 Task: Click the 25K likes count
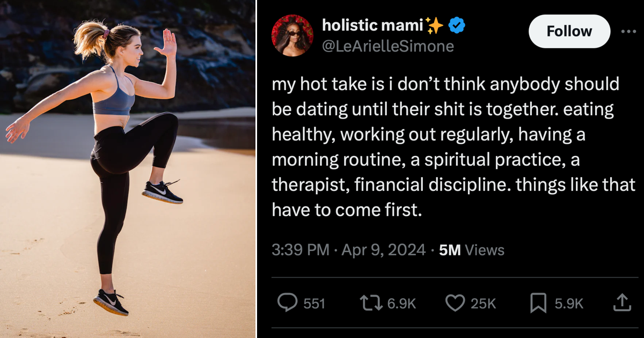pos(483,304)
